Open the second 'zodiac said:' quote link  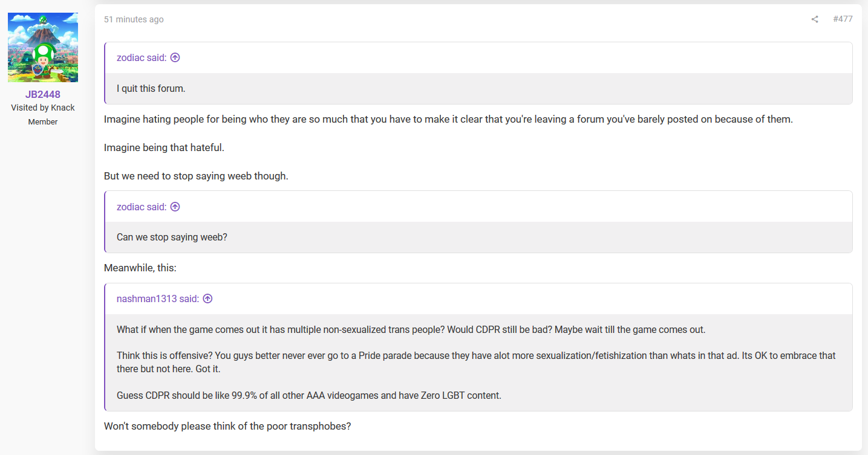[x=142, y=207]
